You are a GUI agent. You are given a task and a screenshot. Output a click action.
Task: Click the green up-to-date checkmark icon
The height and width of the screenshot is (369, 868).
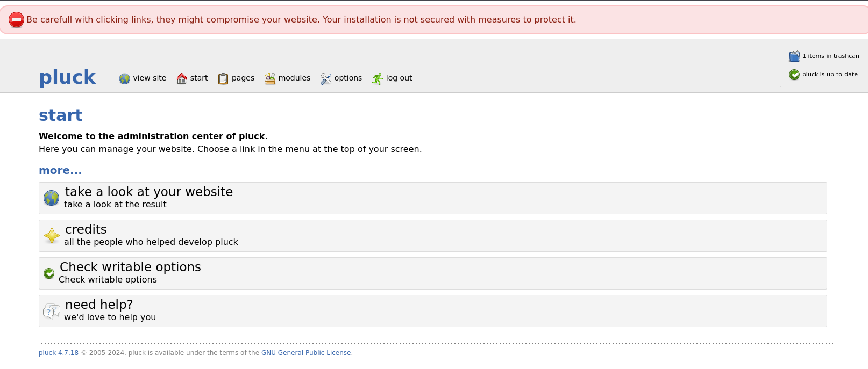(794, 75)
